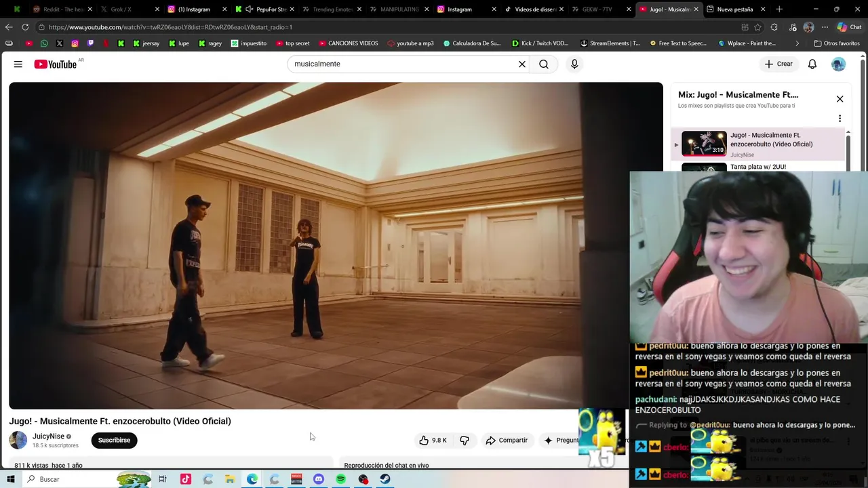
Task: Open the Crear menu
Action: coord(778,64)
